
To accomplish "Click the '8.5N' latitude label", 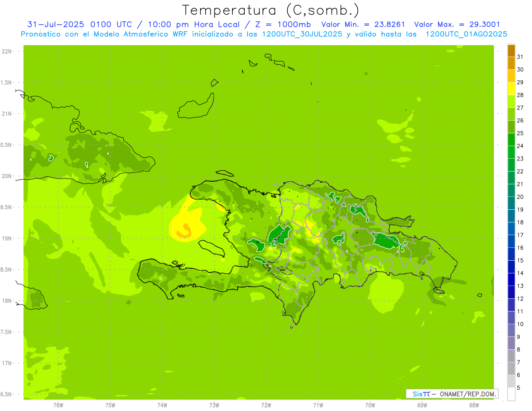I will point(6,270).
